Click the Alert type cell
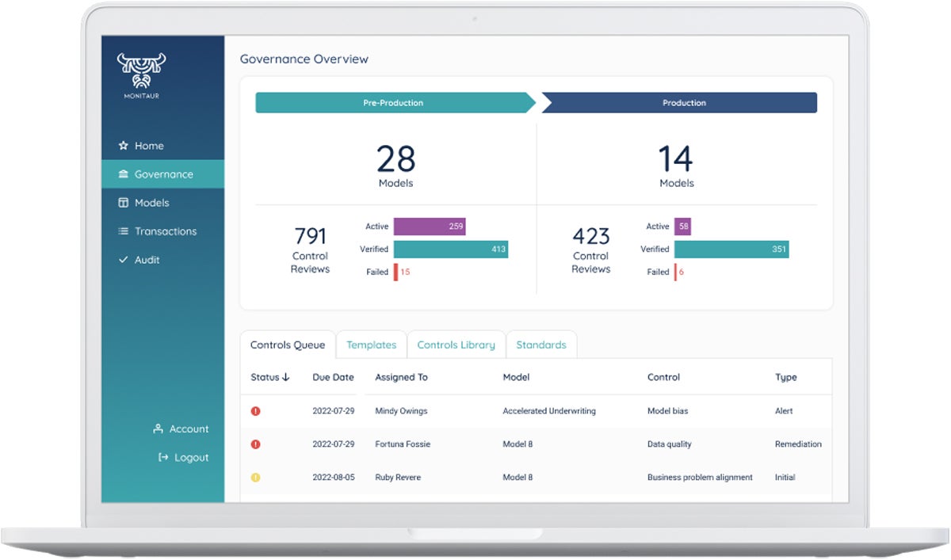The width and height of the screenshot is (951, 560). 784,411
